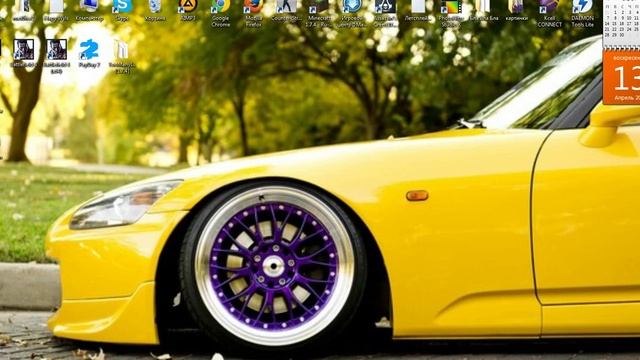Image resolution: width=640 pixels, height=360 pixels.
Task: Launch the AIMP3 player shortcut
Action: pyautogui.click(x=188, y=10)
